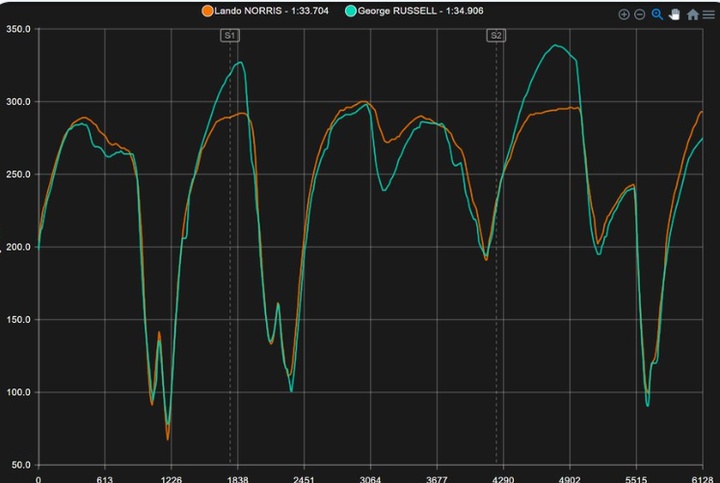The width and height of the screenshot is (720, 483).
Task: Reset zoom with the home icon
Action: (x=692, y=15)
